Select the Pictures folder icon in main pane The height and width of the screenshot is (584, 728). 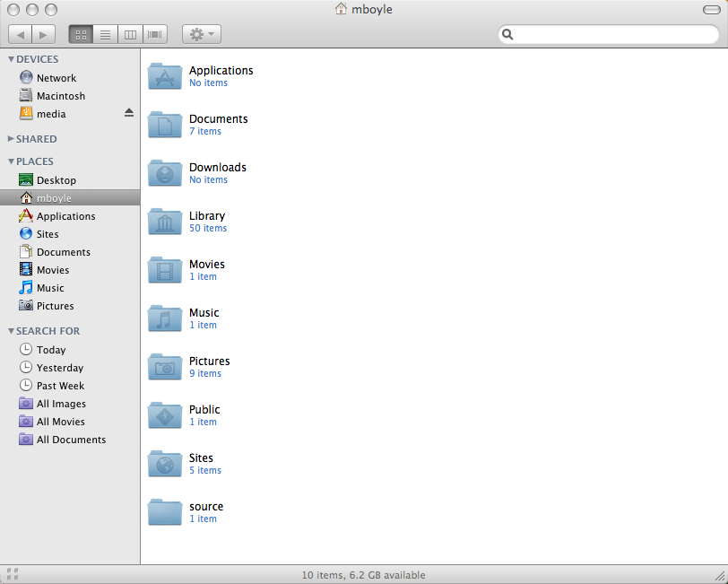tap(165, 367)
